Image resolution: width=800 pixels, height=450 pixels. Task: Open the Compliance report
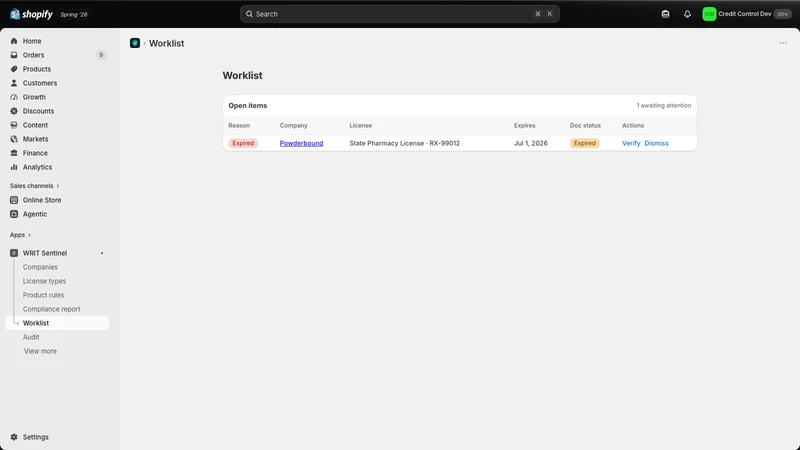coord(52,309)
